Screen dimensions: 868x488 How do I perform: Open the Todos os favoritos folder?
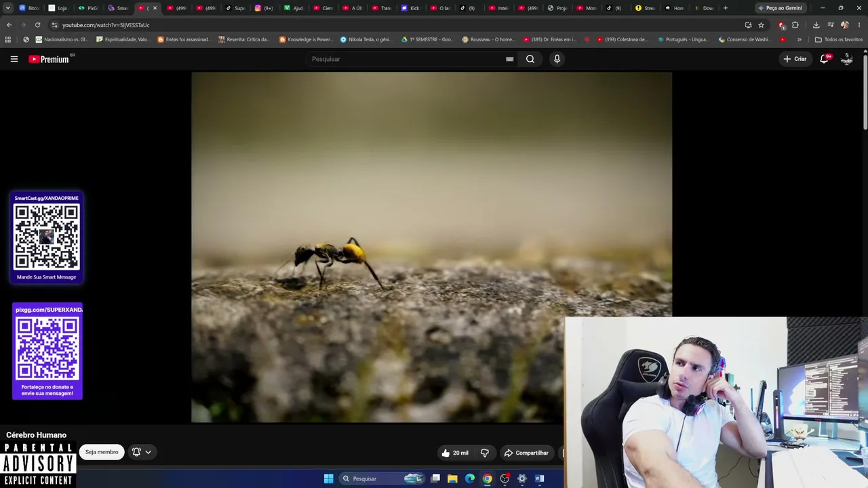coord(839,39)
